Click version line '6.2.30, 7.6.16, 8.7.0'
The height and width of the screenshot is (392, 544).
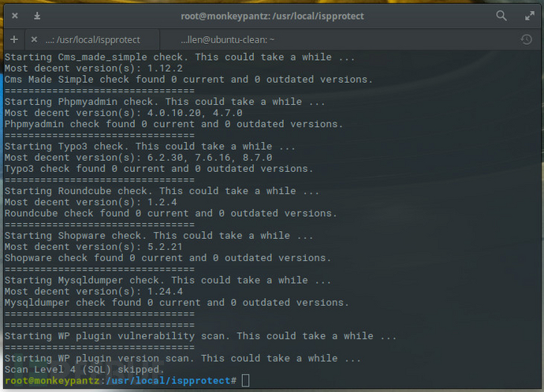click(138, 157)
